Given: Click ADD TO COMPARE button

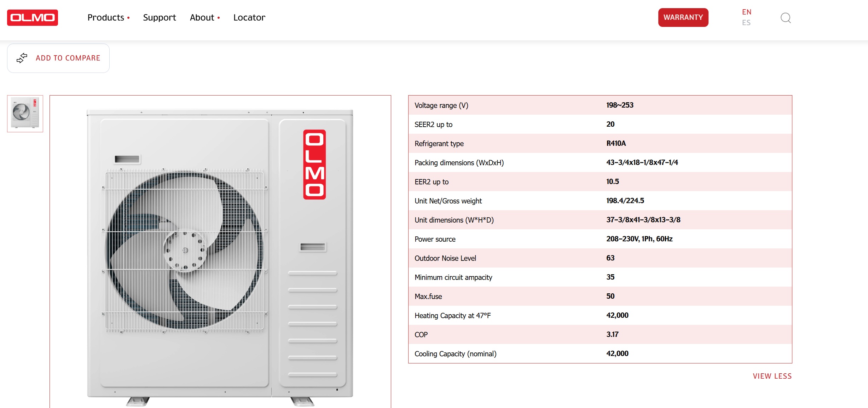Looking at the screenshot, I should (58, 58).
